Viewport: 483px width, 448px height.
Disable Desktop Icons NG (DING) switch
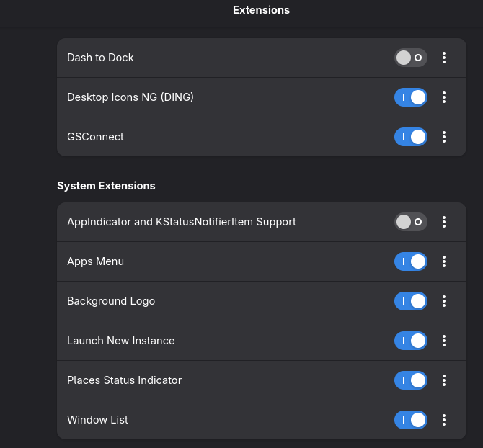point(411,97)
